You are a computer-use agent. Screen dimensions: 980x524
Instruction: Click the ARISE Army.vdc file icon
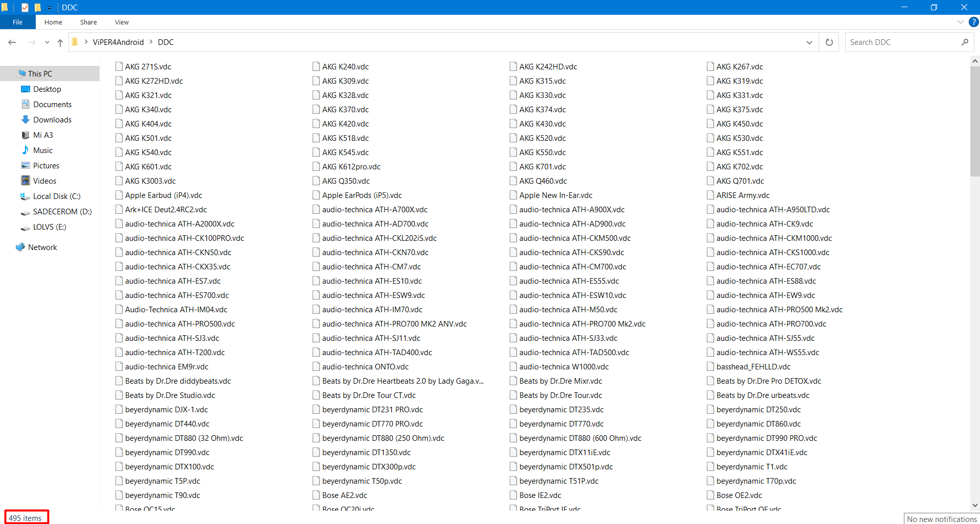[710, 195]
